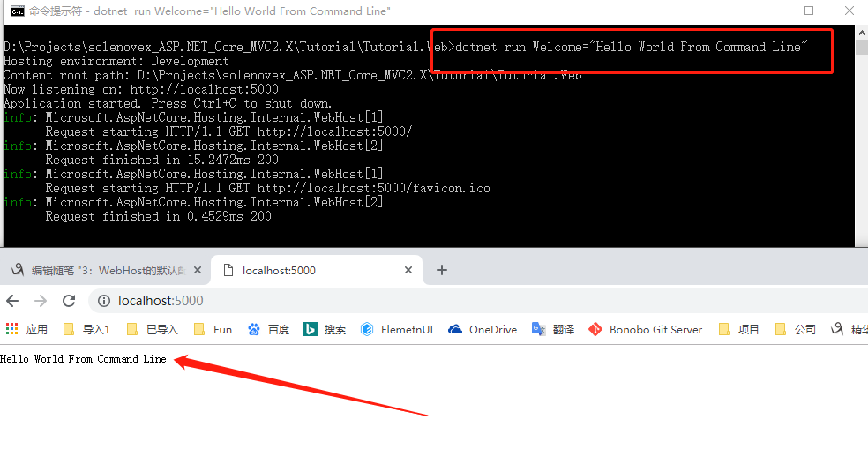
Task: Minimize the command prompt window
Action: [x=769, y=11]
